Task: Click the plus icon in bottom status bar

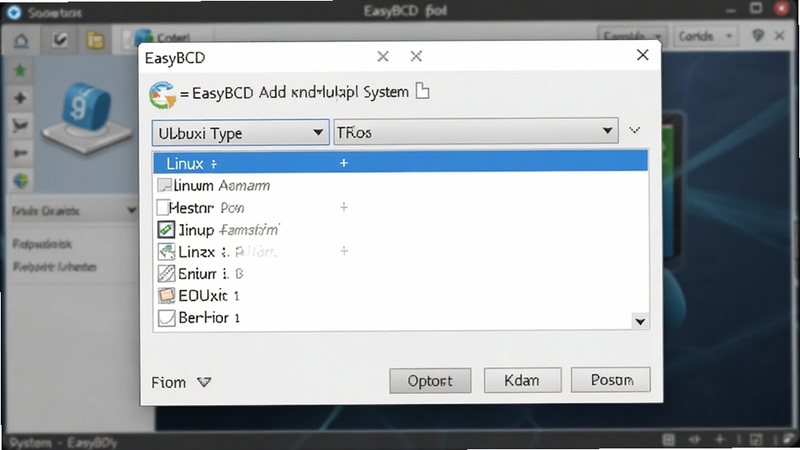Action: click(x=720, y=439)
